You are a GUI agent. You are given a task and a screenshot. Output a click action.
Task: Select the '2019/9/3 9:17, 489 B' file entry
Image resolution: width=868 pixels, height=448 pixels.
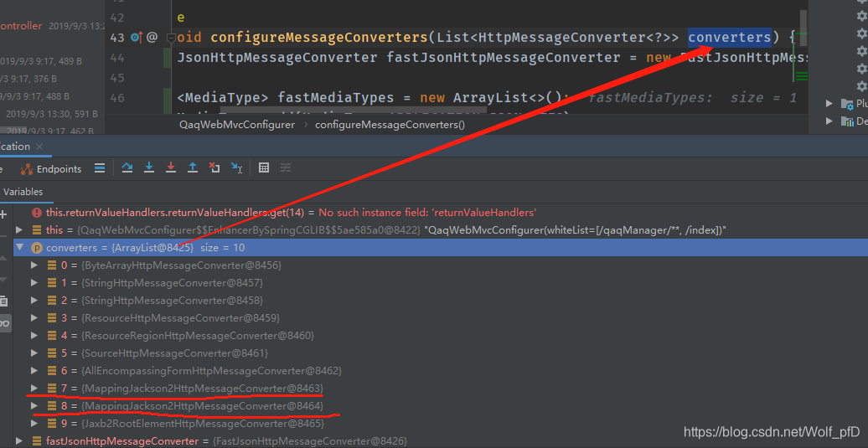pos(41,61)
